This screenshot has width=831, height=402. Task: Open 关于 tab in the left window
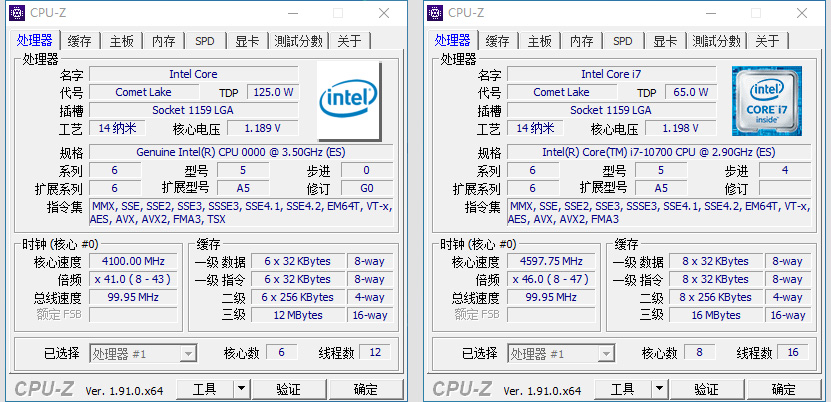(349, 41)
